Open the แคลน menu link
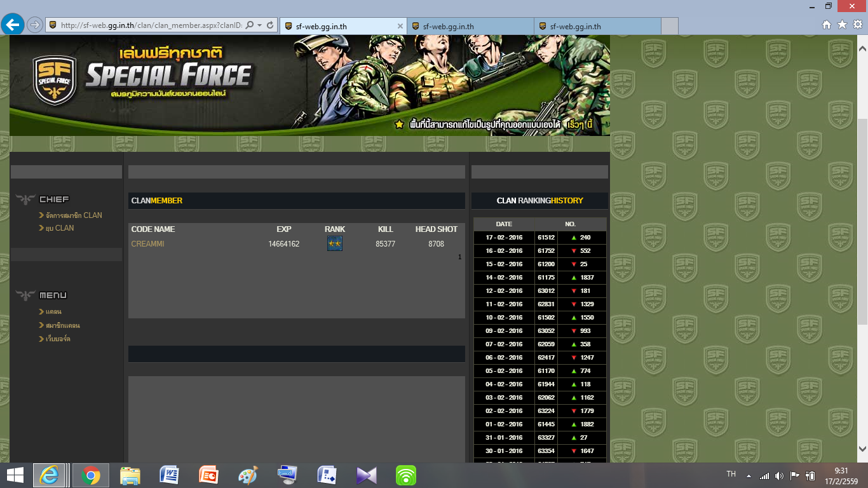868x488 pixels. [x=53, y=312]
